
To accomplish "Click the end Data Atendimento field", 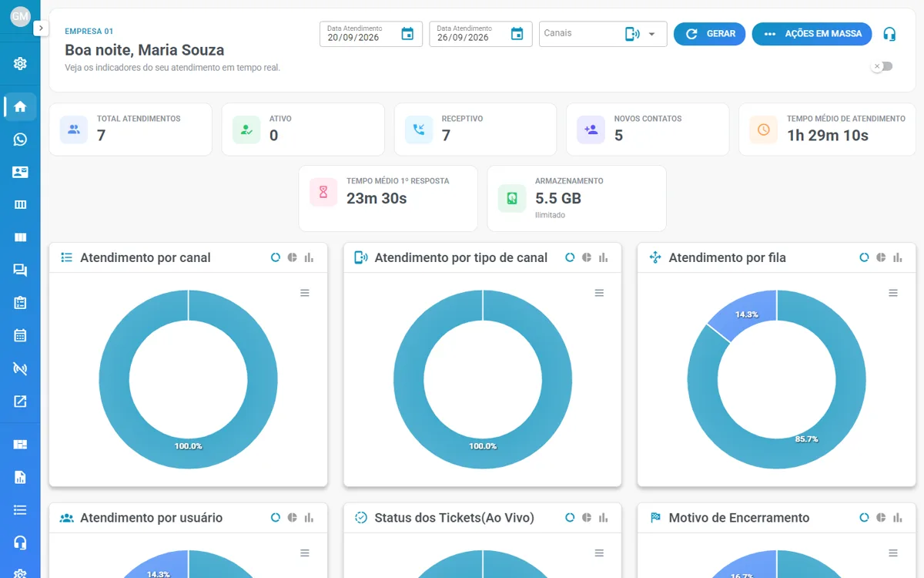I will tap(480, 34).
